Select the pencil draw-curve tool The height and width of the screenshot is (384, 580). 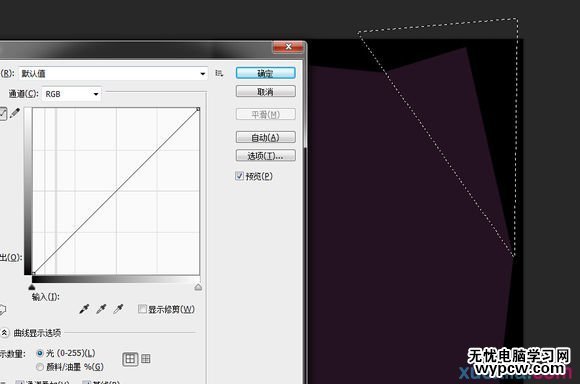tap(15, 113)
